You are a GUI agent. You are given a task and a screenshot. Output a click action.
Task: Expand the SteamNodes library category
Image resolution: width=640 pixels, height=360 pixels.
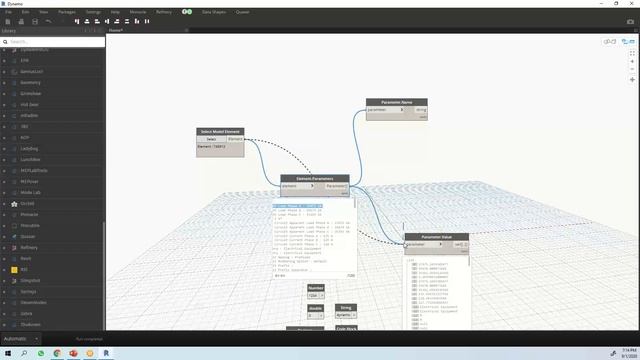(33, 303)
